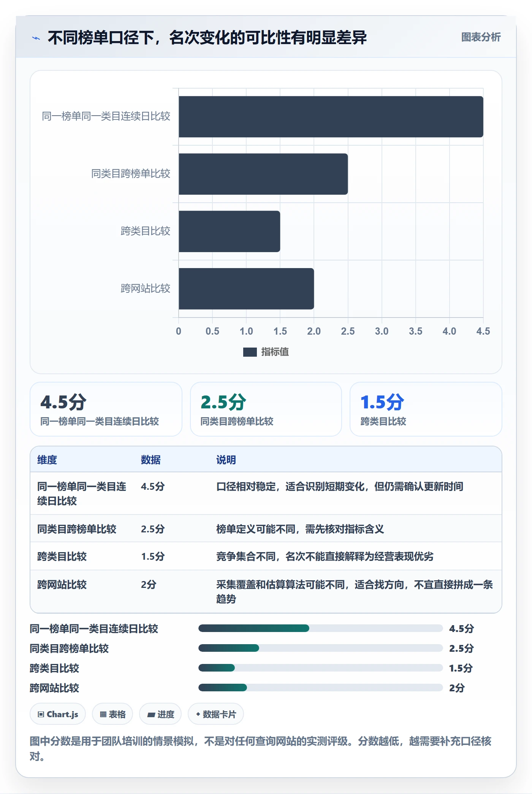This screenshot has width=532, height=794.
Task: Click progress value 2分 at row end
Action: (457, 688)
